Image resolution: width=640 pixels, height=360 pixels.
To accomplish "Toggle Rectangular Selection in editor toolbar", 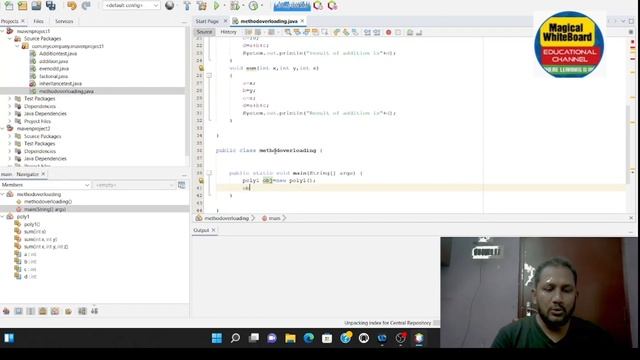I will pos(325,32).
